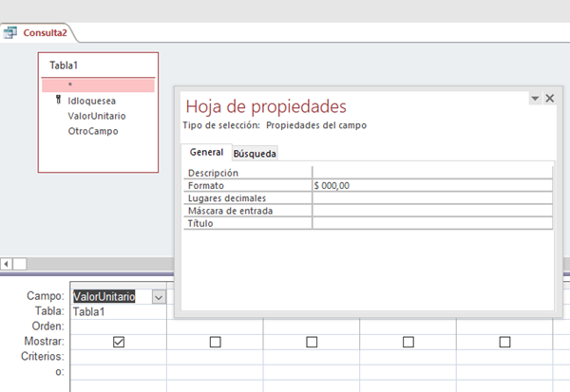Open the property sheet options dropdown arrow
This screenshot has height=392, width=570.
[x=534, y=99]
